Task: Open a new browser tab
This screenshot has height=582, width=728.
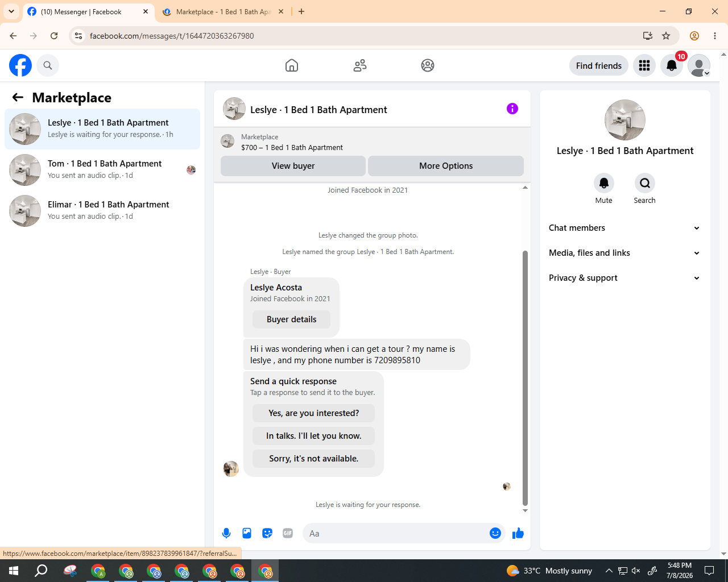Action: [x=301, y=11]
